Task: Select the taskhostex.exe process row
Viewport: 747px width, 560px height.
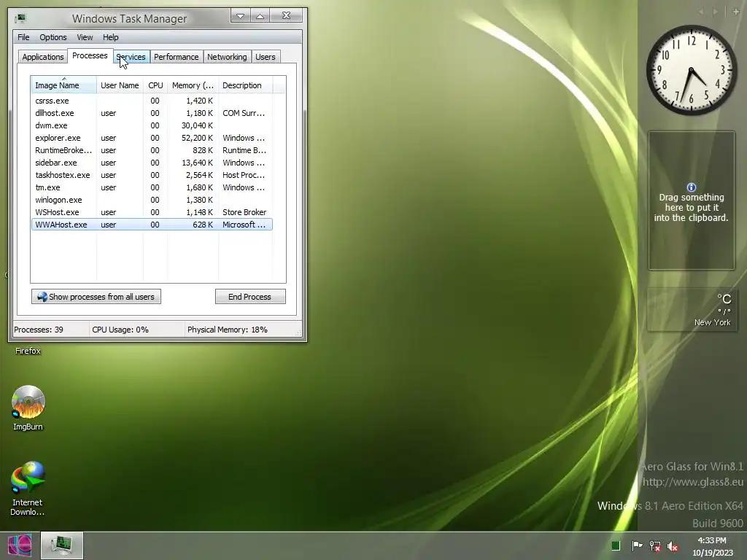Action: pos(152,175)
